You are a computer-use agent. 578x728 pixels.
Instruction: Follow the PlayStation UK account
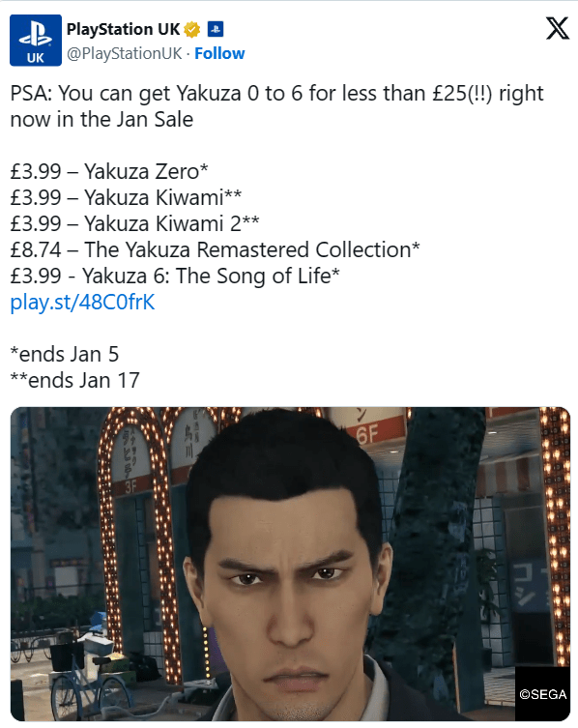coord(219,53)
